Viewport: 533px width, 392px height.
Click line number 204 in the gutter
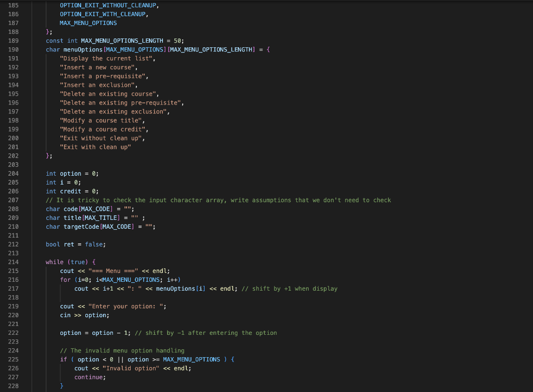(x=13, y=174)
